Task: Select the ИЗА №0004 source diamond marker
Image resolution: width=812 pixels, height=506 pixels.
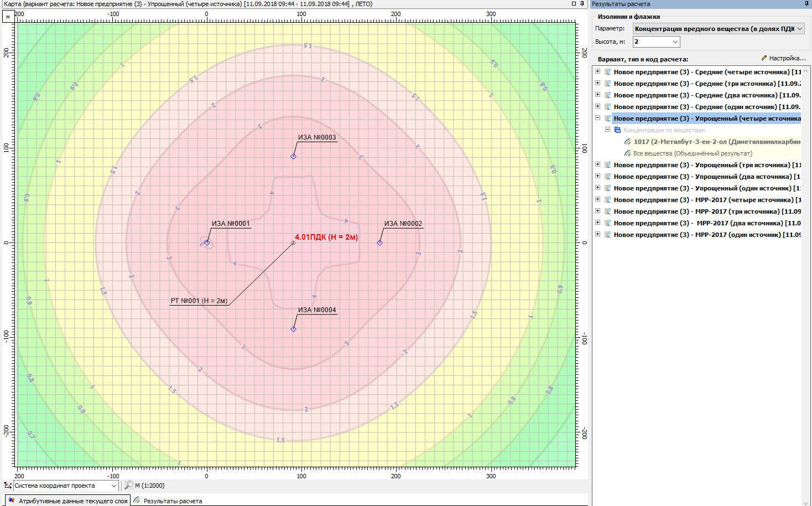Action: pos(294,329)
